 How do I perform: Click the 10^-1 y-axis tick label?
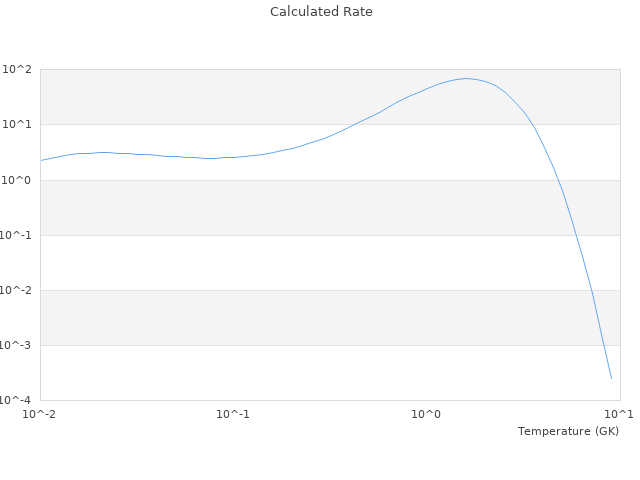tap(17, 235)
